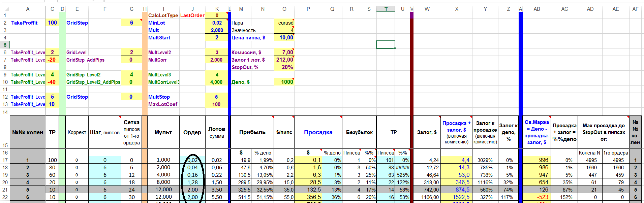This screenshot has height=203, width=644.
Task: Click the Мульт header cell
Action: [163, 132]
